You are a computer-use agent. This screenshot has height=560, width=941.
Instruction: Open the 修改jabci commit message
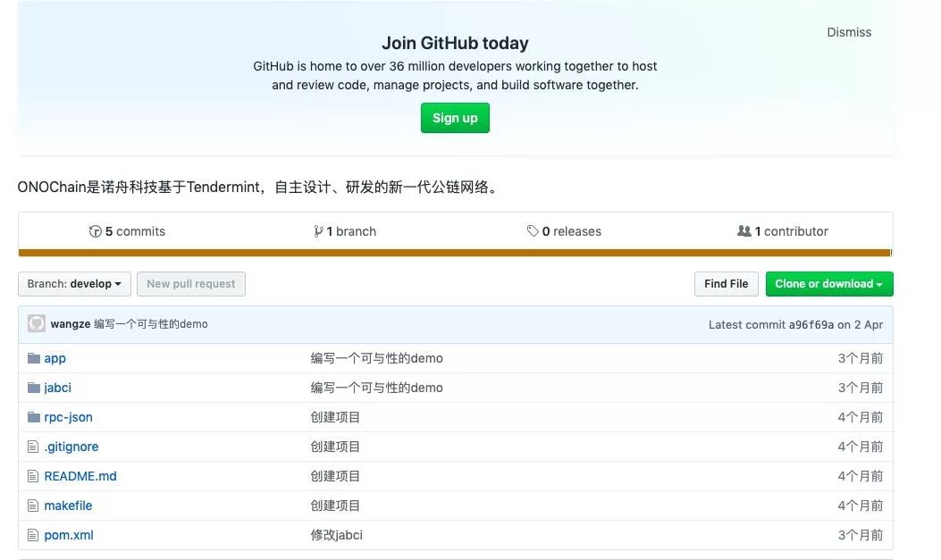click(337, 535)
